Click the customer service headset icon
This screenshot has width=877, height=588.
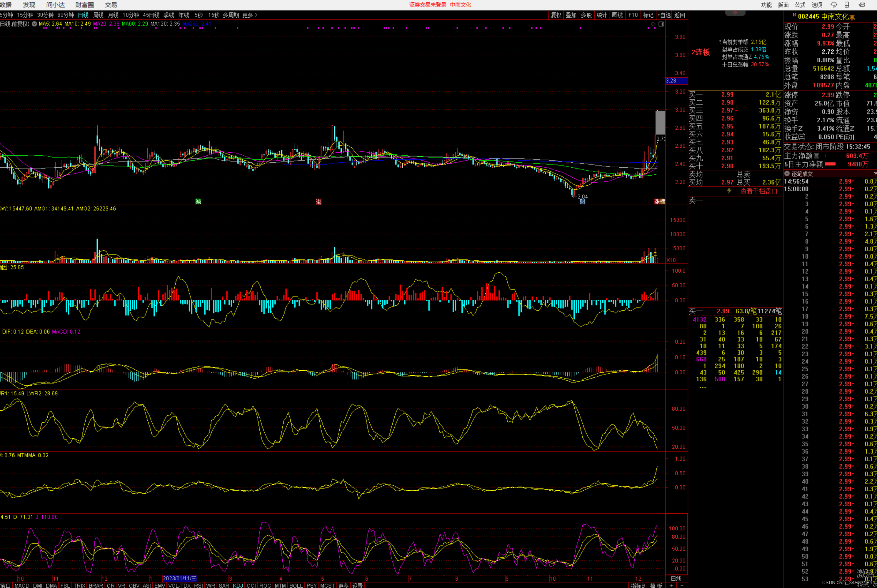(833, 5)
